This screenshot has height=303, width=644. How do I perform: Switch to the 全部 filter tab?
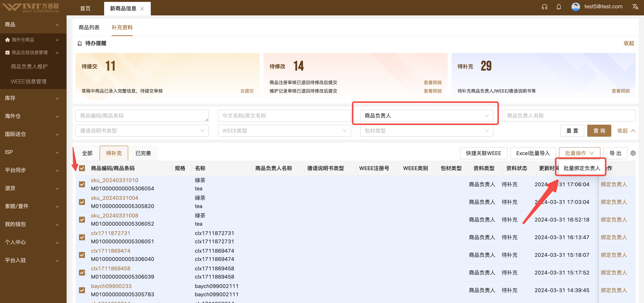pos(87,153)
